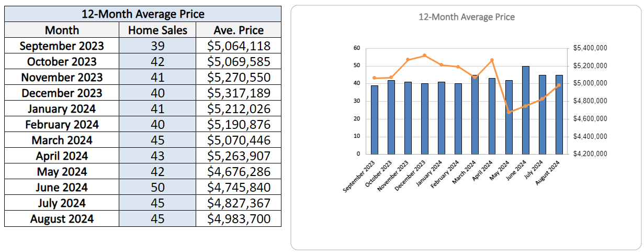The width and height of the screenshot is (644, 252).
Task: Select the 'May 2024' month cell
Action: (62, 171)
